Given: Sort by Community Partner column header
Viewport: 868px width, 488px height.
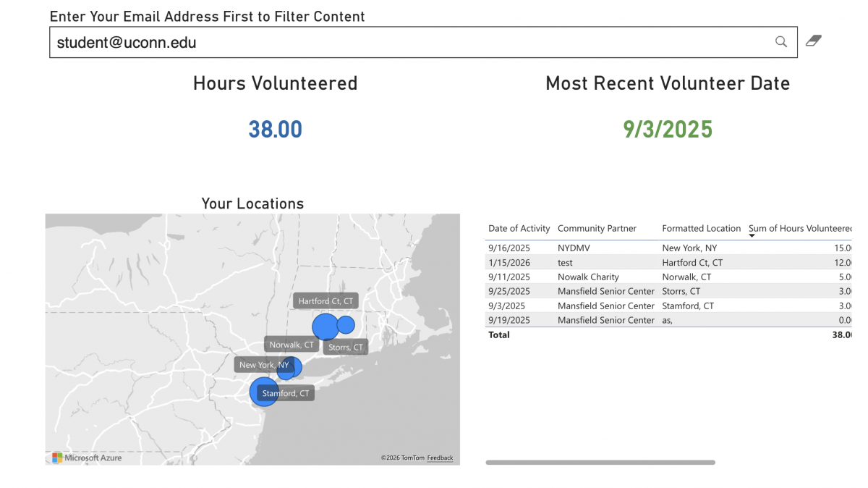Looking at the screenshot, I should (x=597, y=228).
